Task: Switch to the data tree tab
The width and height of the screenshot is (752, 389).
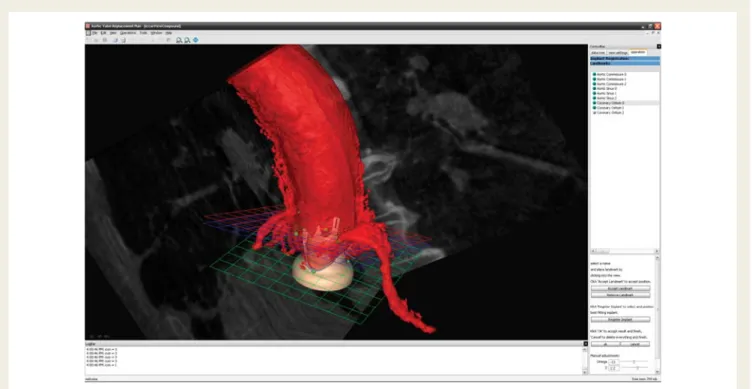Action: click(598, 52)
